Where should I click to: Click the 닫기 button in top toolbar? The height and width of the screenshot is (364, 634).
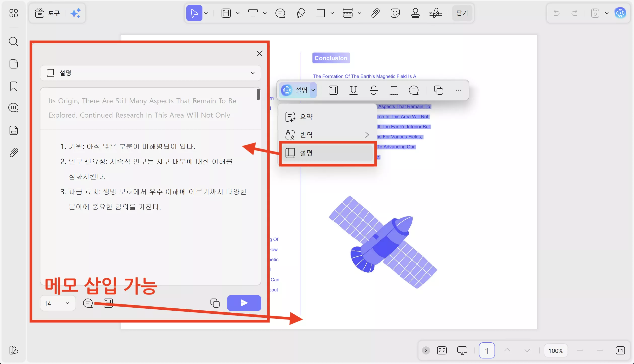pyautogui.click(x=462, y=13)
